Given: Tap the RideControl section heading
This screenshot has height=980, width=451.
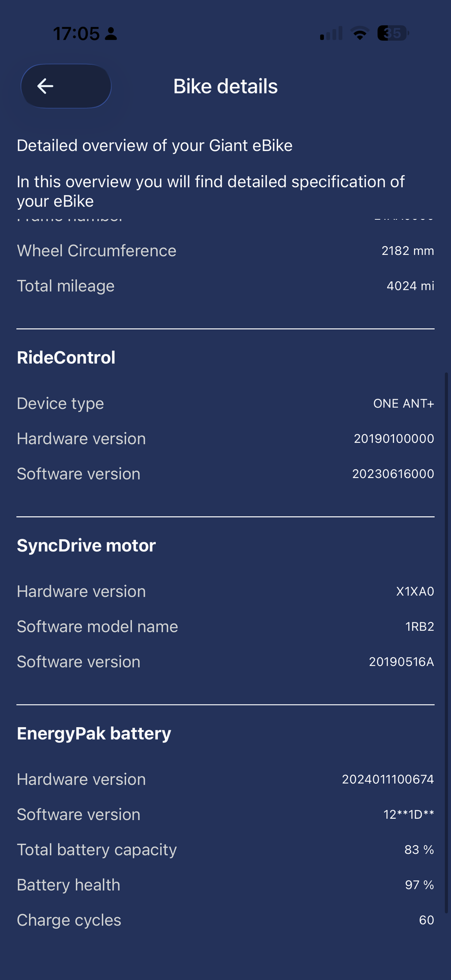Looking at the screenshot, I should (66, 358).
